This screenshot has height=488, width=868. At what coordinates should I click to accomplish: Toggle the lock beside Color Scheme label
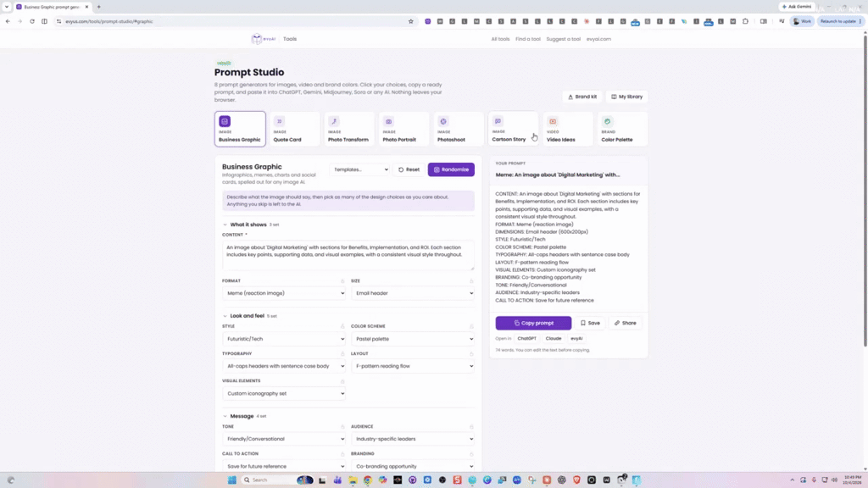(471, 326)
